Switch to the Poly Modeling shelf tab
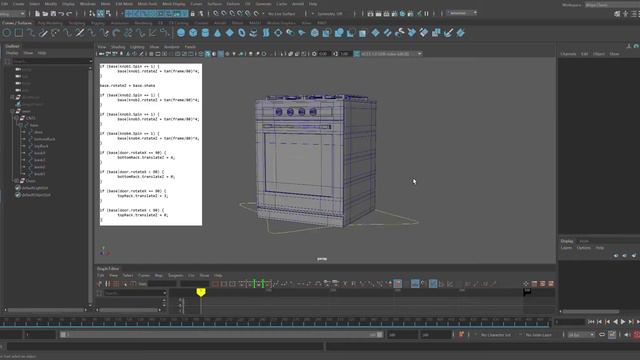This screenshot has height=360, width=640. click(50, 23)
